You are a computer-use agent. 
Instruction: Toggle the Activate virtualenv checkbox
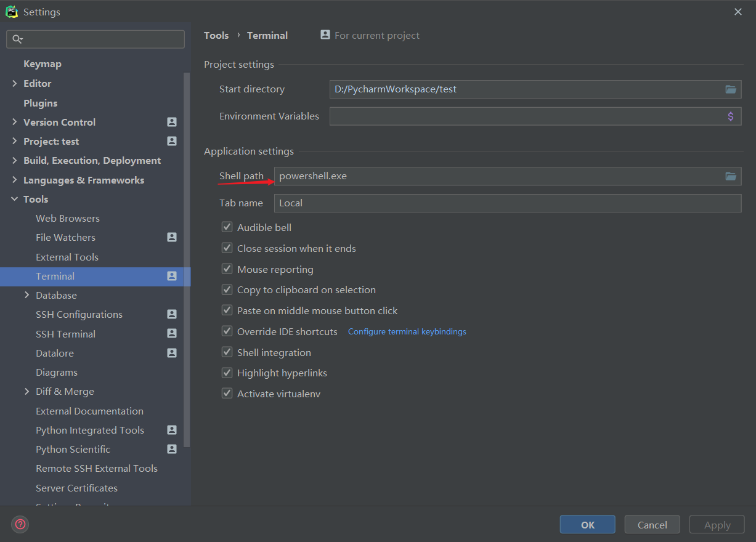pos(227,394)
